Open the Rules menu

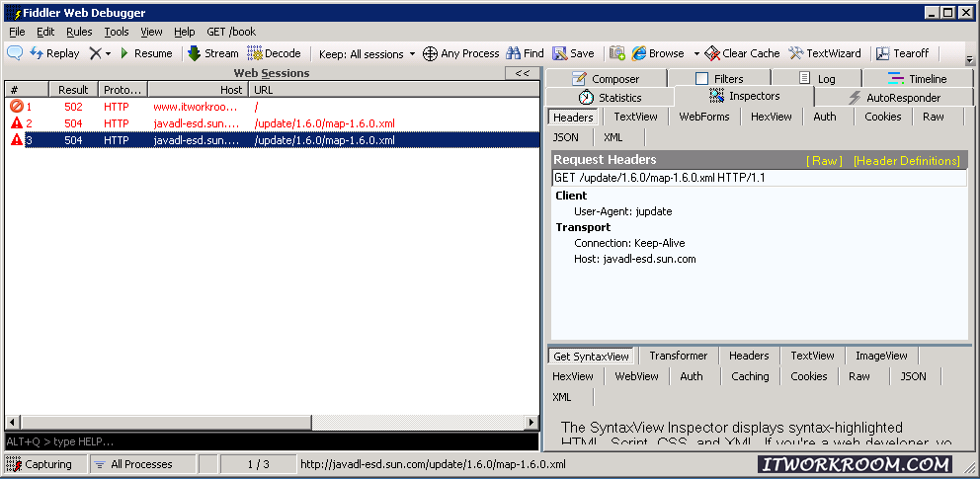click(x=79, y=32)
